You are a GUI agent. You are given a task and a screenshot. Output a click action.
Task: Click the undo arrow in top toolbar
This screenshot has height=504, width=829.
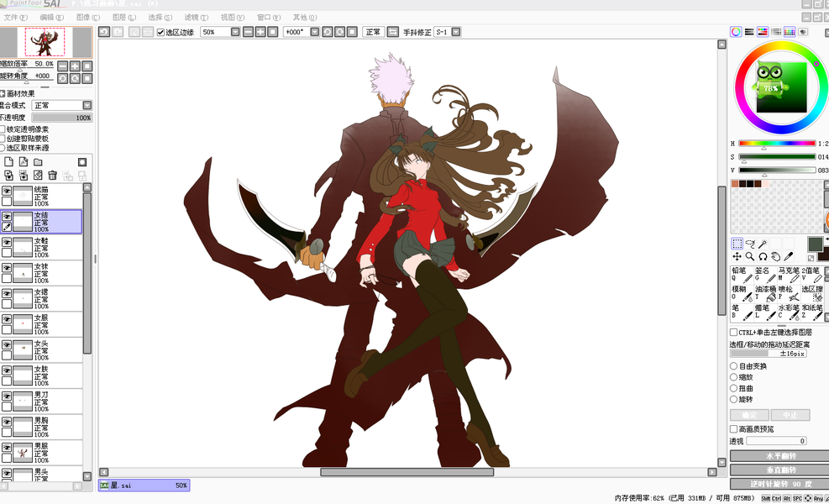(x=104, y=32)
